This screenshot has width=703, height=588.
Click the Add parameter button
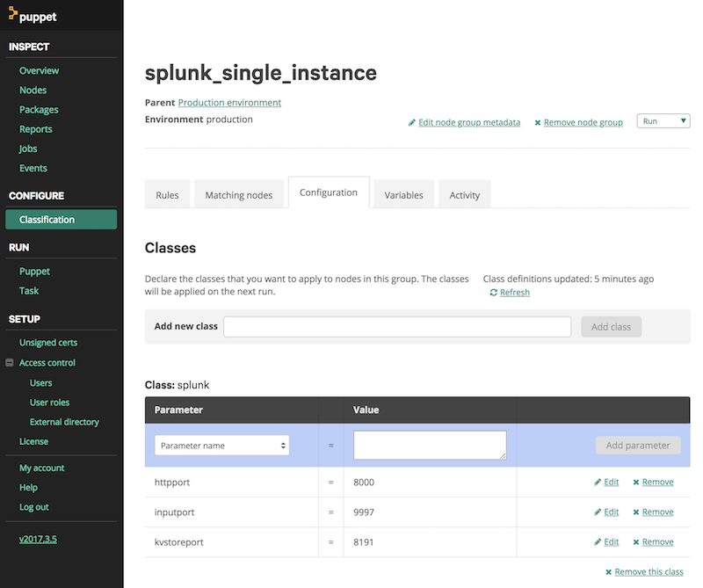click(x=638, y=446)
